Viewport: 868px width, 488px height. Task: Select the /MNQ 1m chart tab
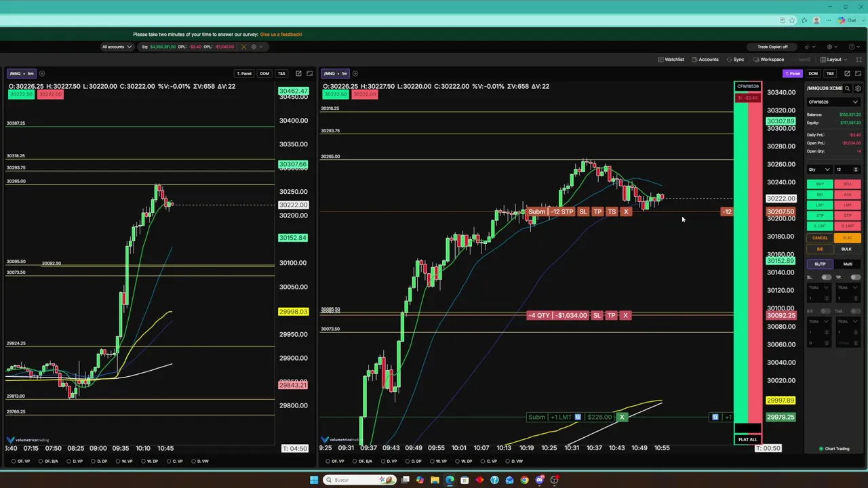pyautogui.click(x=336, y=73)
